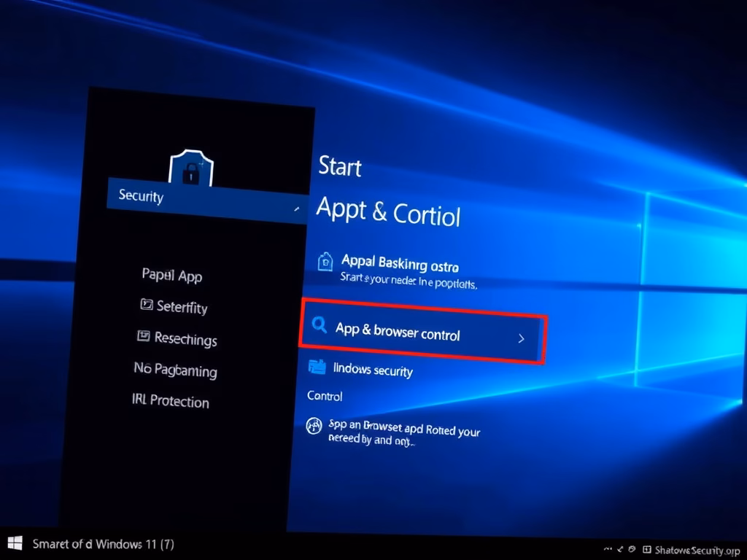Expand the chevron on App & browser control
Viewport: 747px width, 560px height.
pos(521,338)
